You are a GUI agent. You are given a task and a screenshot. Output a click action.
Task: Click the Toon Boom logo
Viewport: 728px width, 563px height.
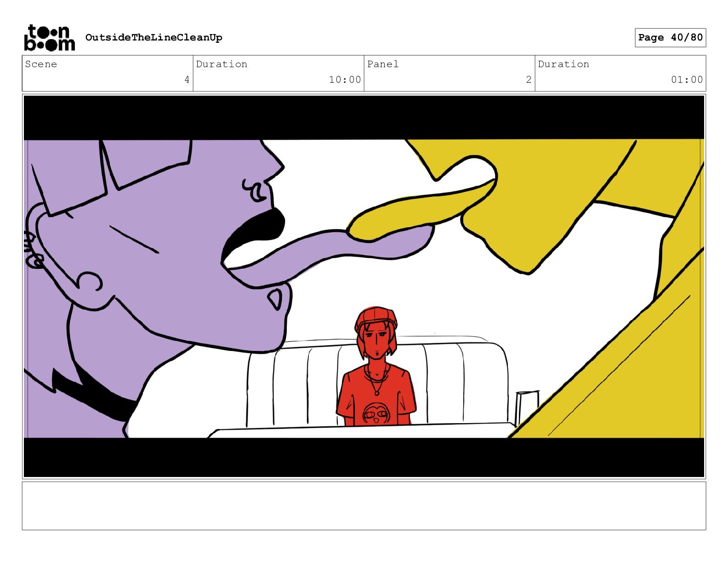(x=49, y=38)
